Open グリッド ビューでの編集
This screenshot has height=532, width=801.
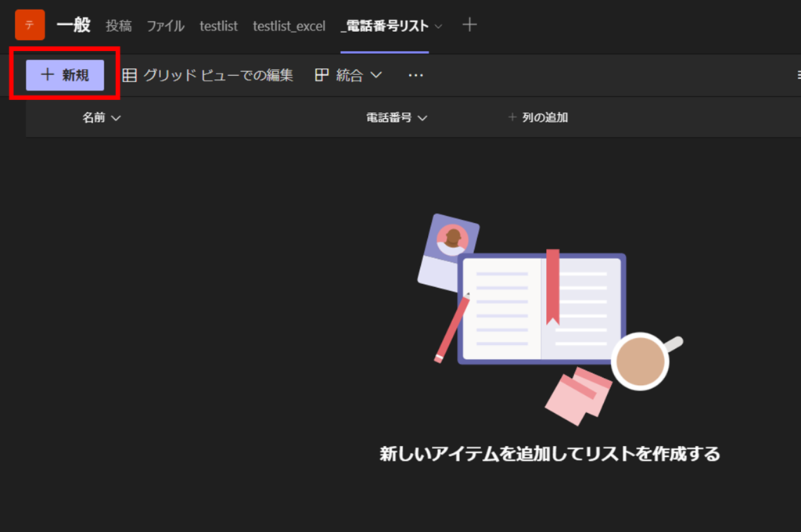coord(208,75)
